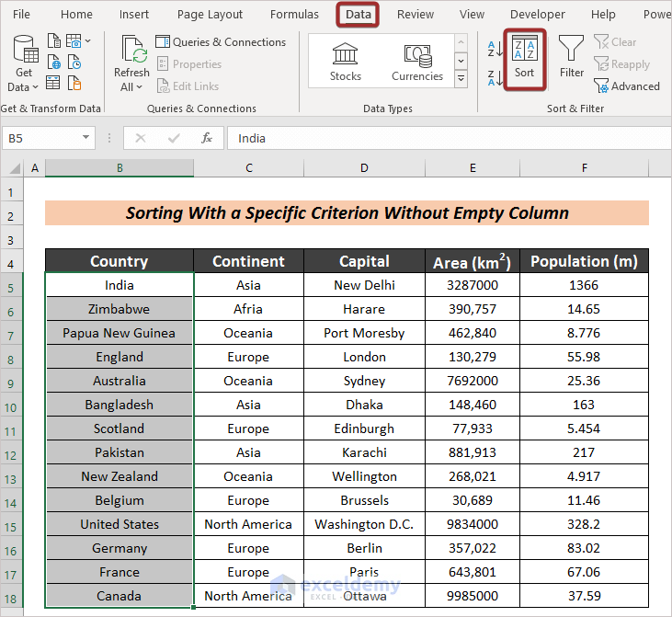Select column D header
The width and height of the screenshot is (672, 617).
(x=364, y=168)
